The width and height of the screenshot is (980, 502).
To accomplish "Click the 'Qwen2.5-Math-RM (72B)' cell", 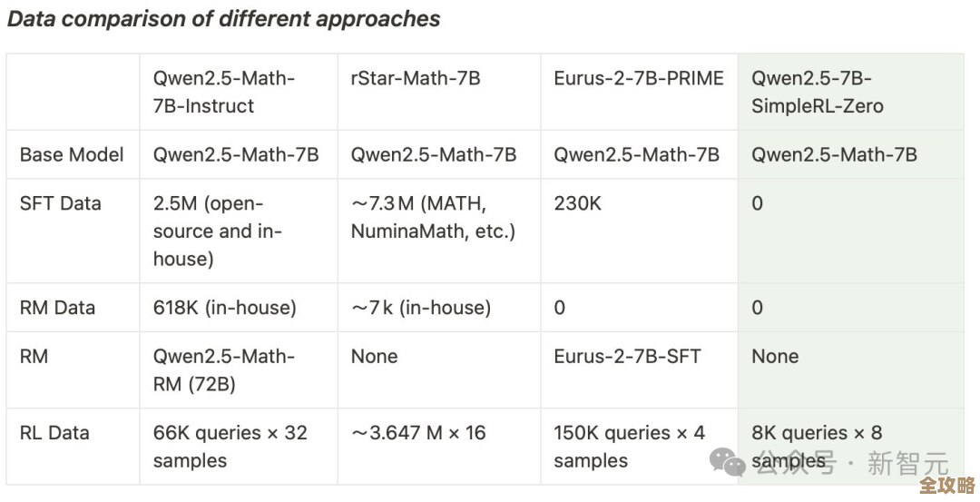I will point(223,370).
